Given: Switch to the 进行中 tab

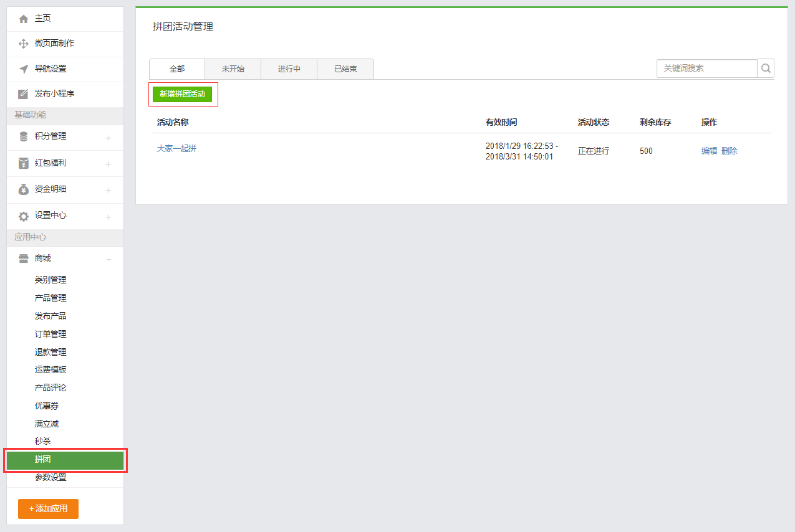Looking at the screenshot, I should click(289, 69).
